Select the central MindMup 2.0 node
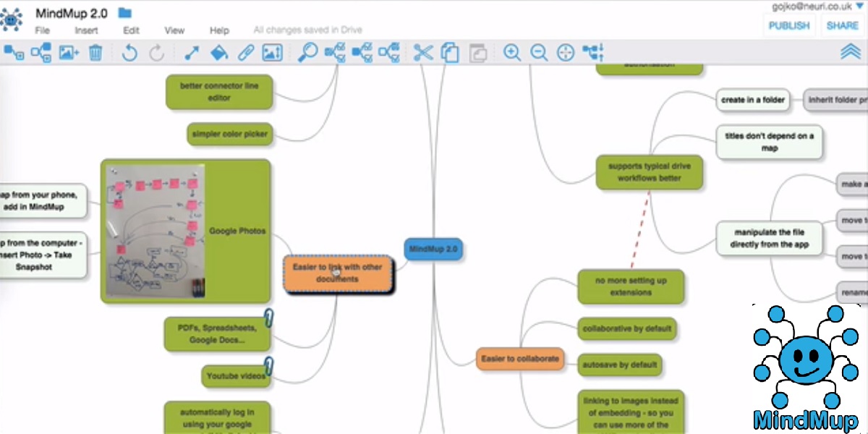The image size is (868, 434). 433,250
